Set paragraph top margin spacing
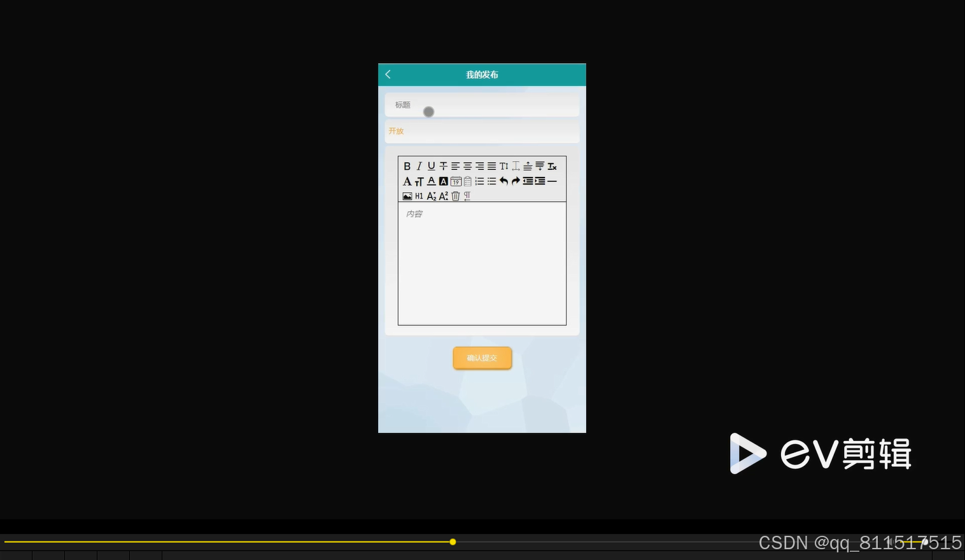The image size is (965, 560). pyautogui.click(x=528, y=166)
